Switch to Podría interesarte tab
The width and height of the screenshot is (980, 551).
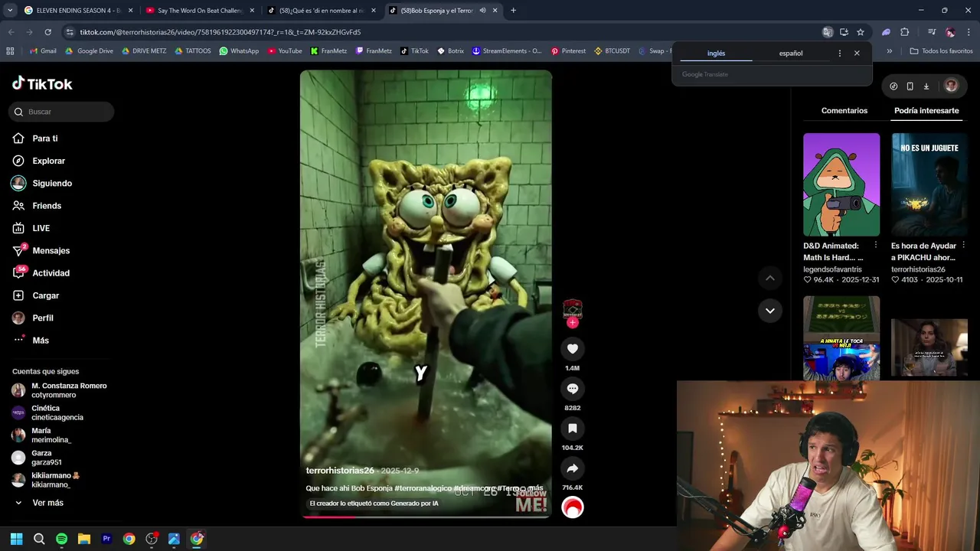tap(926, 111)
